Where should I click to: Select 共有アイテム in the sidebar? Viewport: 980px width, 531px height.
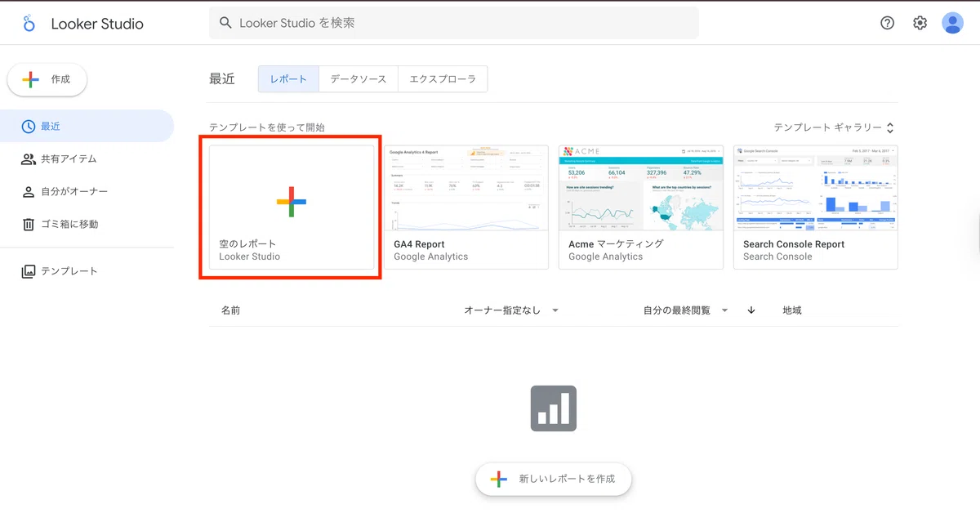click(x=87, y=159)
